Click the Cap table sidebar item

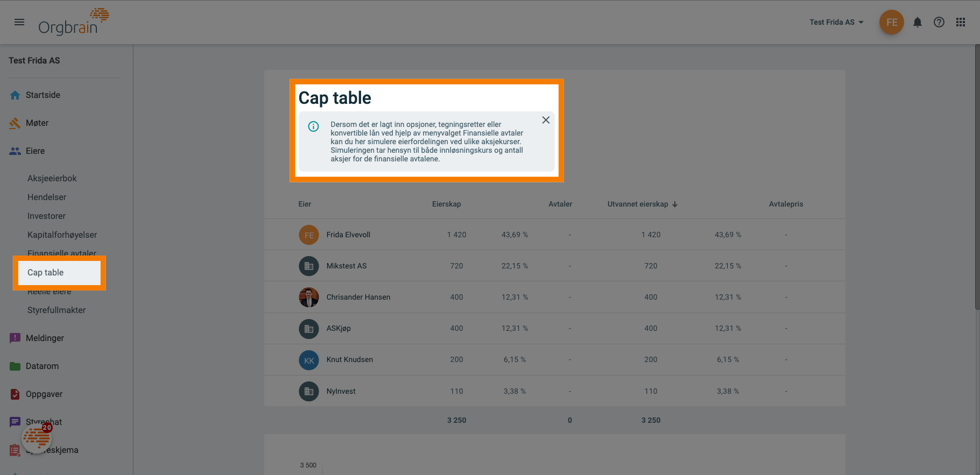point(46,273)
